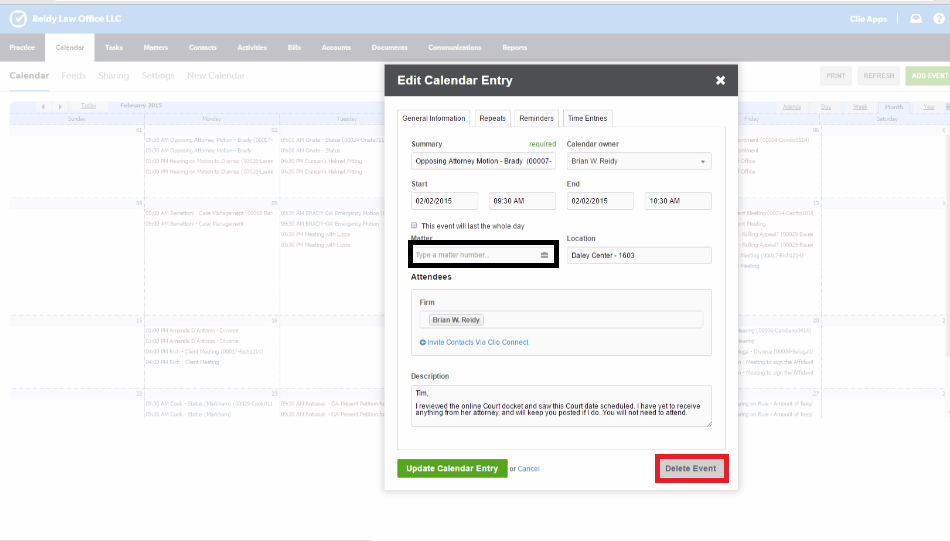The width and height of the screenshot is (950, 541).
Task: Click Update Calendar Entry button
Action: (452, 468)
